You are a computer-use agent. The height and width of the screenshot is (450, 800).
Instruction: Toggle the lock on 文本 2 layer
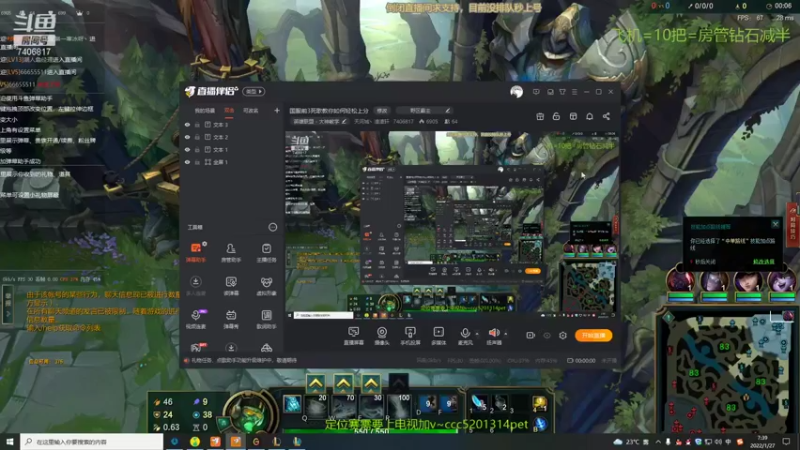tap(197, 137)
